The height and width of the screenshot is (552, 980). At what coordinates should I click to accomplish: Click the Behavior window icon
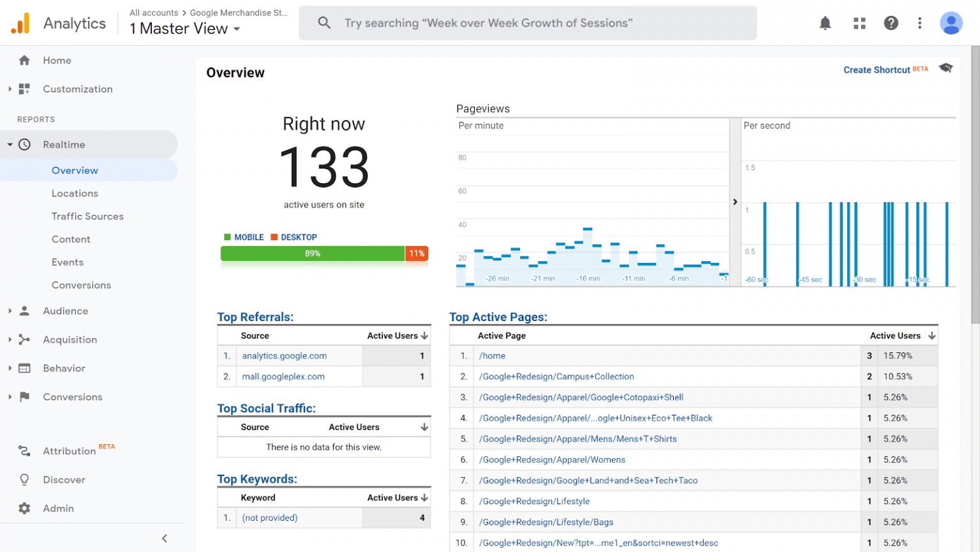click(x=24, y=368)
